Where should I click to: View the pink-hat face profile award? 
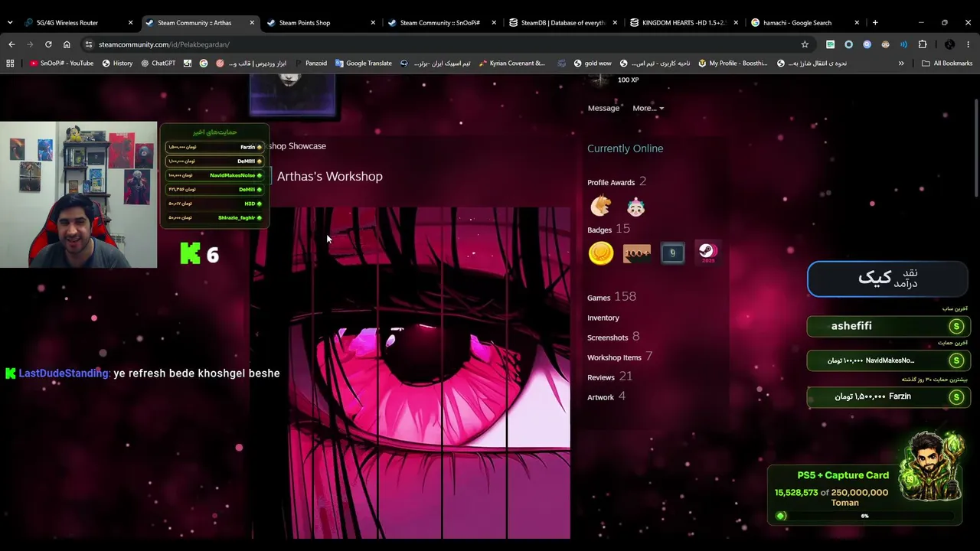[635, 207]
